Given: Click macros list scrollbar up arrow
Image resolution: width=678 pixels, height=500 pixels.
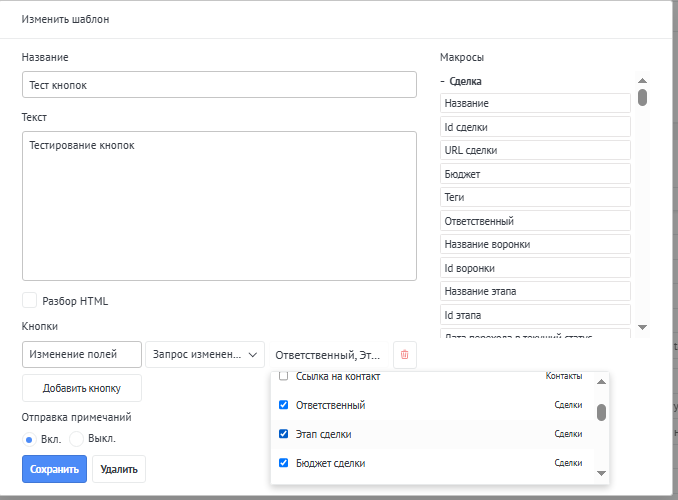Looking at the screenshot, I should point(643,80).
